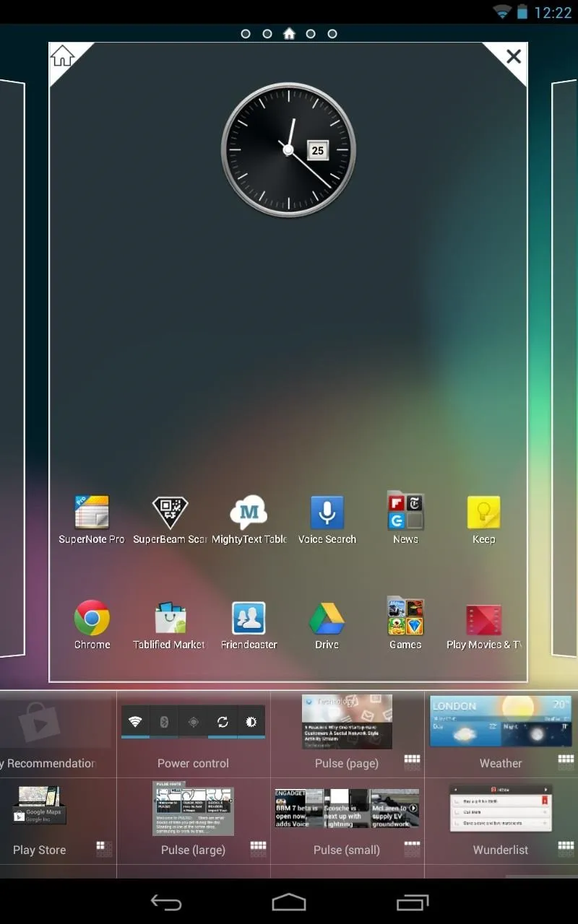Choose the Pulse (page) widget thumbnail
This screenshot has height=924, width=578.
[347, 722]
